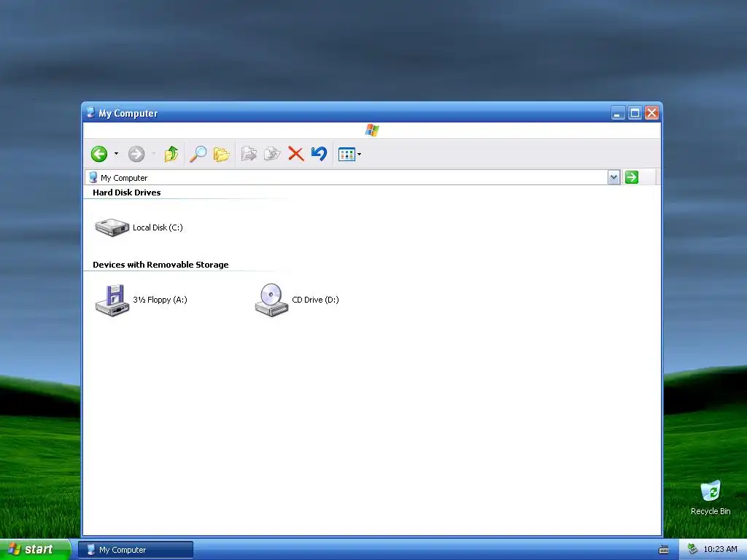The height and width of the screenshot is (560, 747).
Task: Open the Views toolbar button
Action: 347,155
